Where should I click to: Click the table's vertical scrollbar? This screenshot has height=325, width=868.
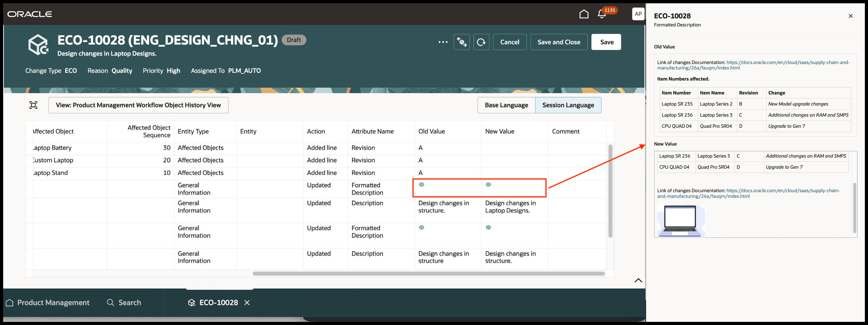[x=610, y=191]
